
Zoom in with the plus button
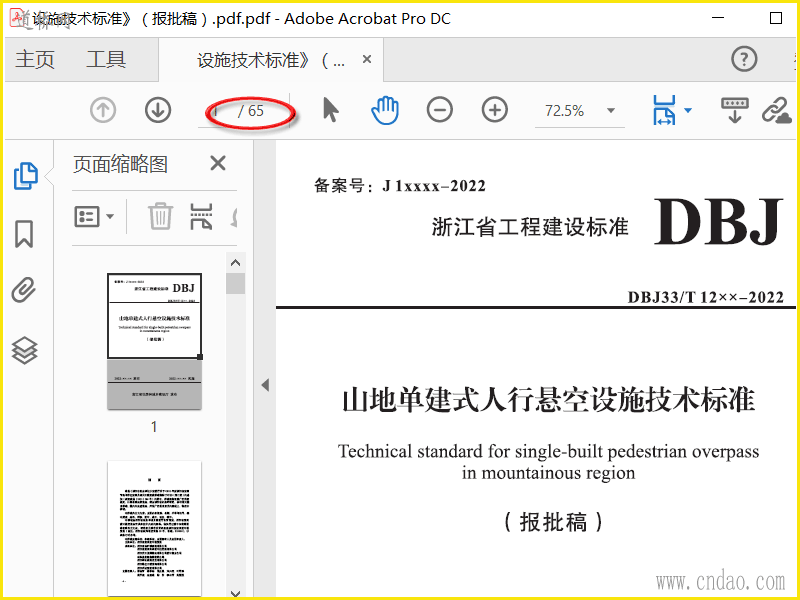(494, 110)
